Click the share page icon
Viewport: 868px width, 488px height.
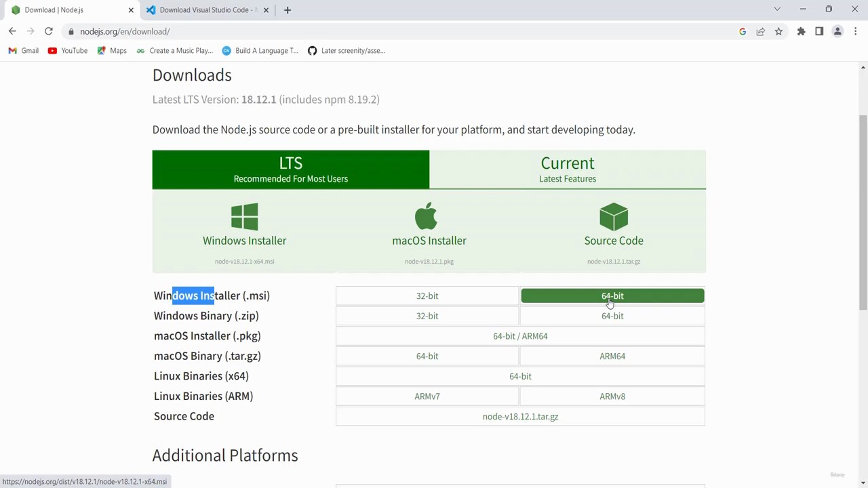click(x=760, y=31)
